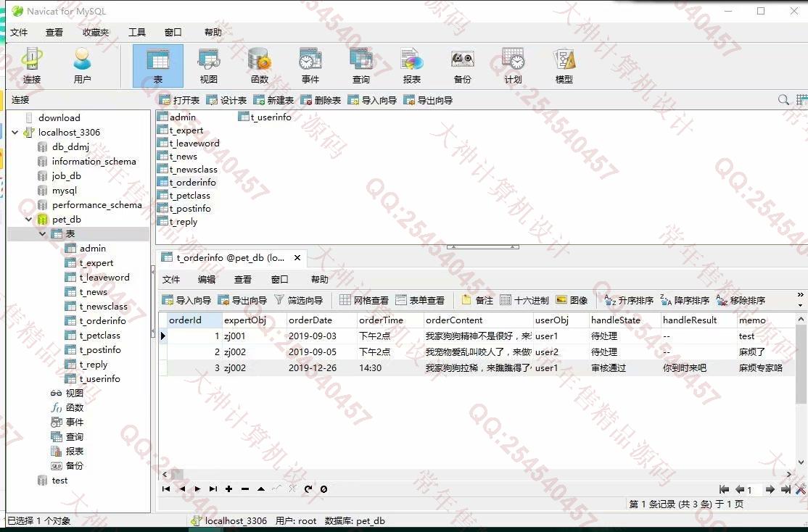This screenshot has width=808, height=532.
Task: Collapse the localhost_3306 connection node
Action: [15, 133]
